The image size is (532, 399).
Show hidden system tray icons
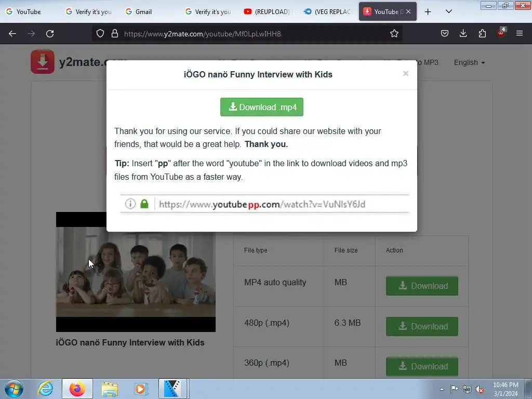pos(442,389)
